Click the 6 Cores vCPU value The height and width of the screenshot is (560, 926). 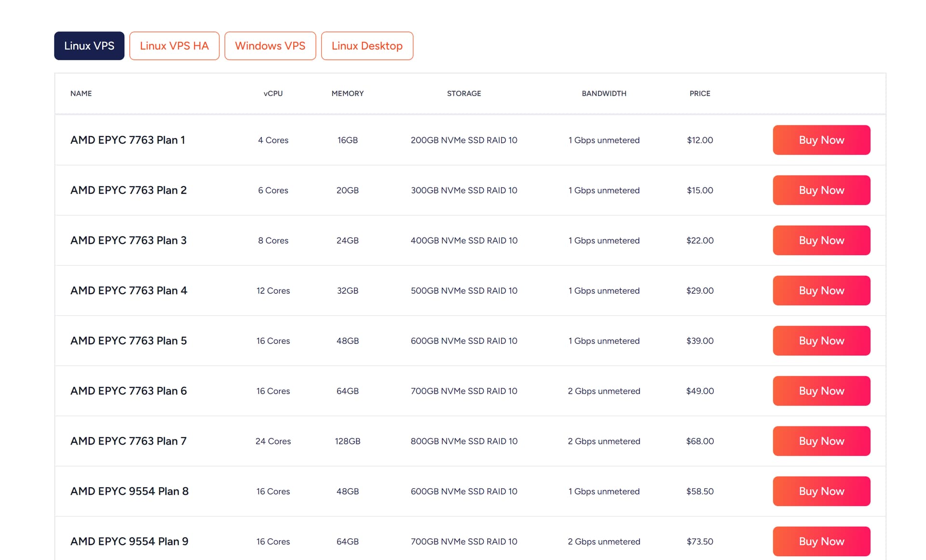coord(273,190)
